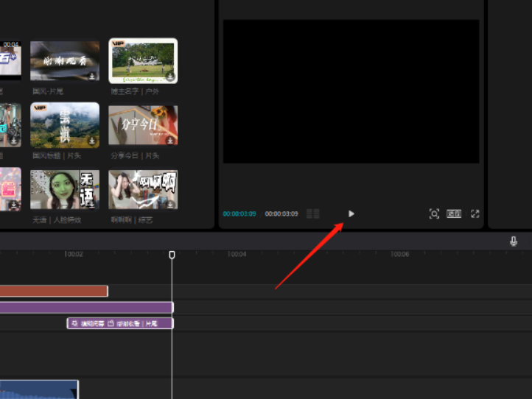Click the 博主名字 | 户外 label
The image size is (532, 399).
tap(135, 91)
